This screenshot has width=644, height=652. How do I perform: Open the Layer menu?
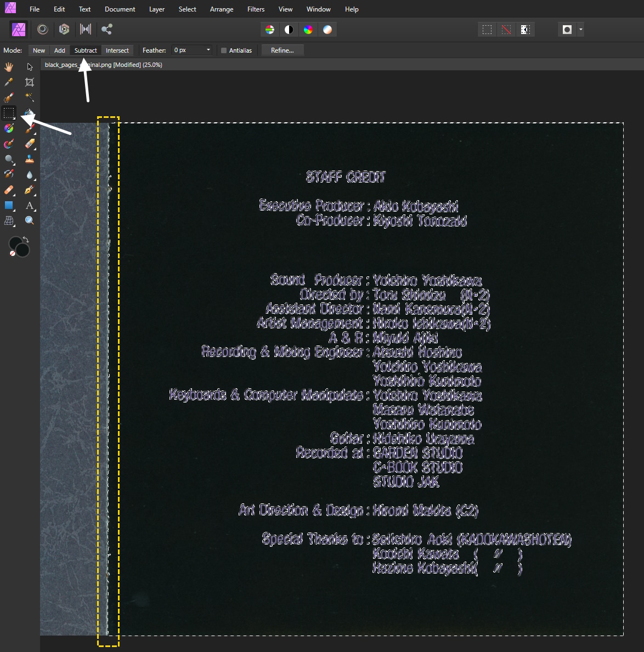pyautogui.click(x=157, y=9)
